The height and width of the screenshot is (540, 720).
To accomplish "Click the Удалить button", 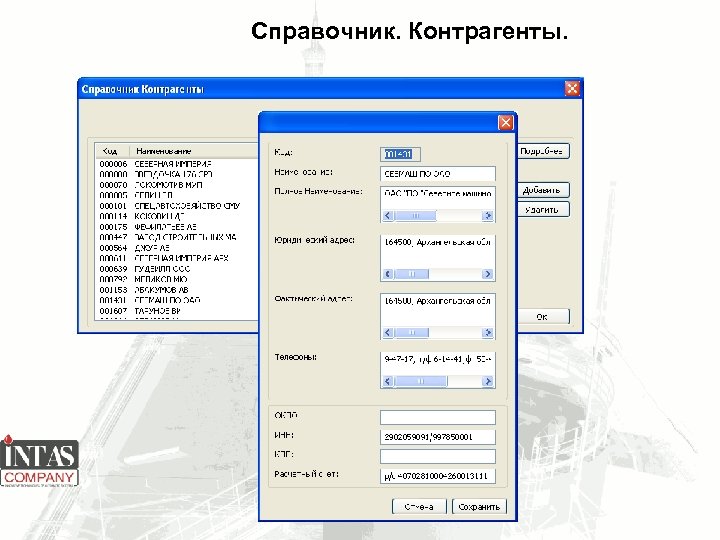I will pyautogui.click(x=542, y=209).
